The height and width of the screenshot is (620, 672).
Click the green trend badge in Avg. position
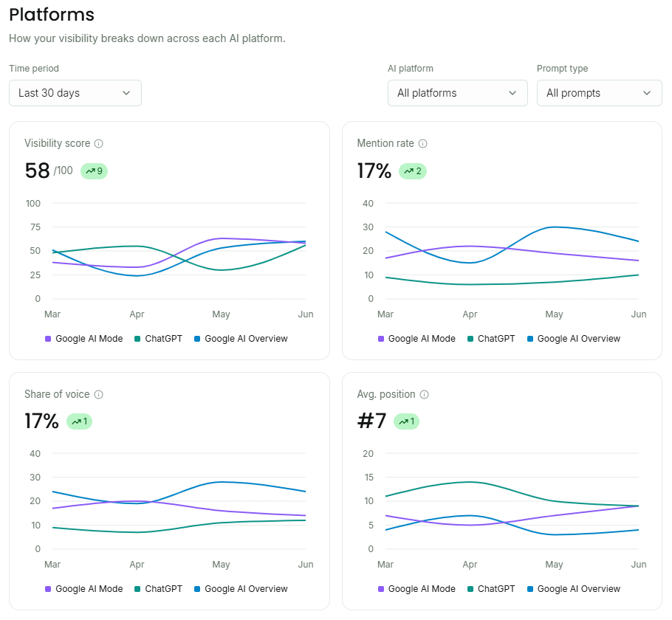click(406, 421)
